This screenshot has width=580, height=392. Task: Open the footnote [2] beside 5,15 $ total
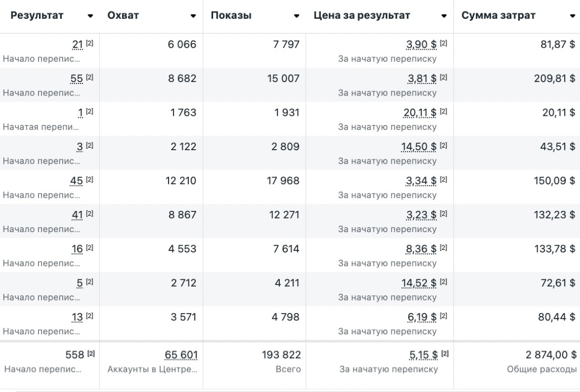[x=444, y=354]
